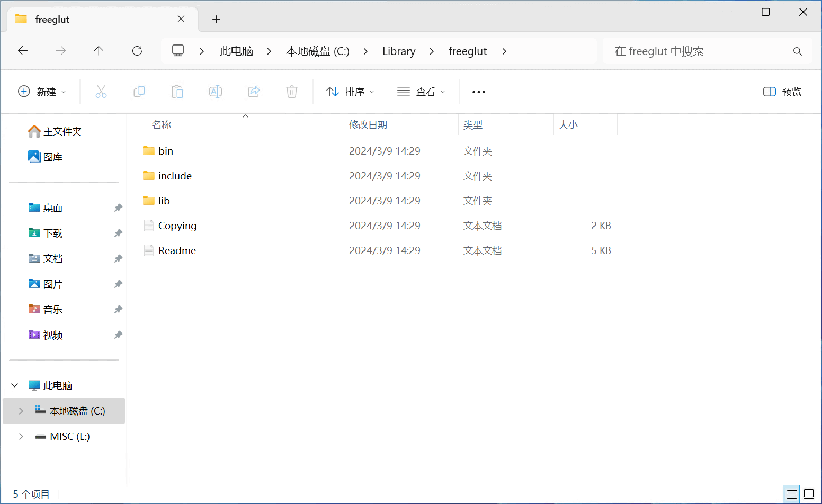Expand the MISC (E:) tree node
This screenshot has width=822, height=504.
[21, 436]
